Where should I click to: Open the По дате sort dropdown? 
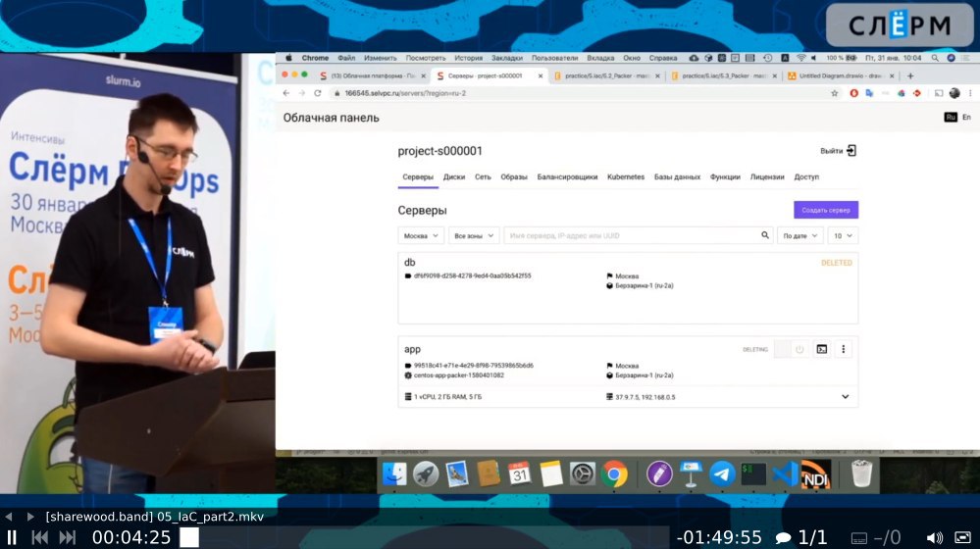[800, 235]
